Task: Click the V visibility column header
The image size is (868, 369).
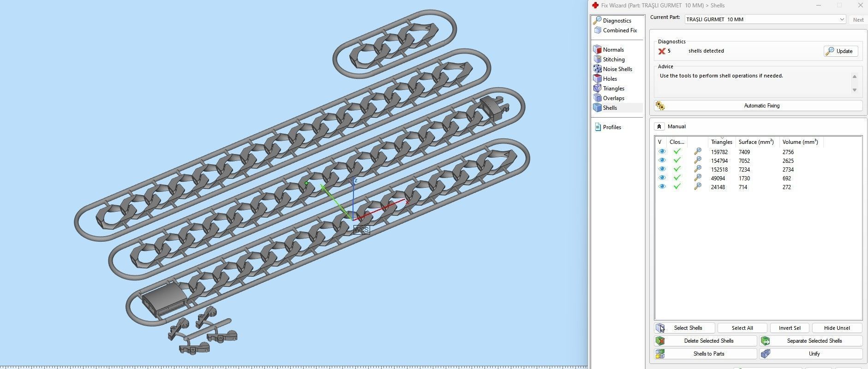Action: click(x=660, y=142)
